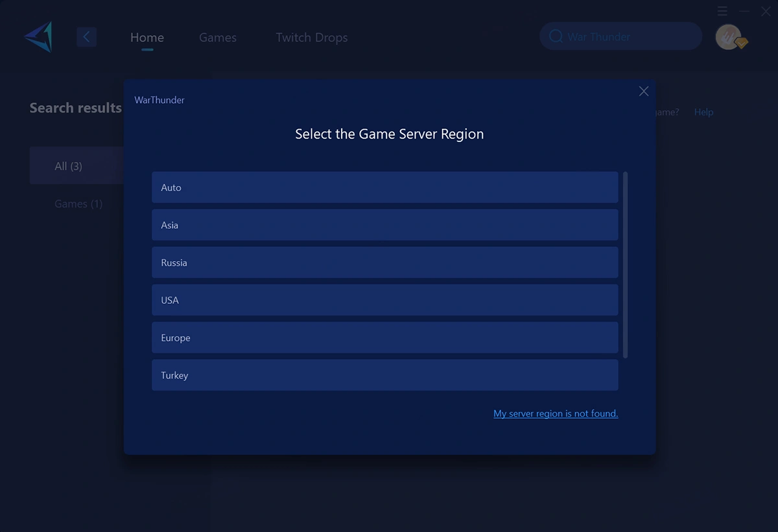Pick Russia as the server region
Image resolution: width=778 pixels, height=532 pixels.
pos(384,262)
